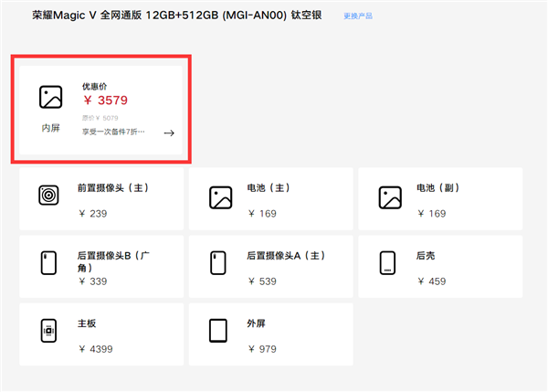
Task: Open the 更换产品 change product link
Action: coord(358,16)
